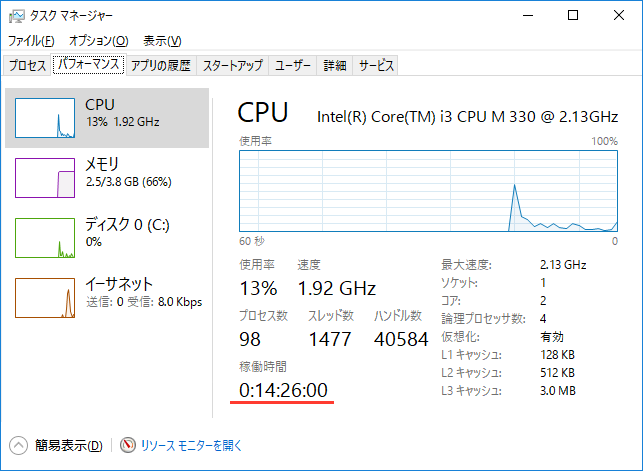The width and height of the screenshot is (643, 471).
Task: Click the 簡易表示 collapse arrow icon
Action: coord(18,446)
